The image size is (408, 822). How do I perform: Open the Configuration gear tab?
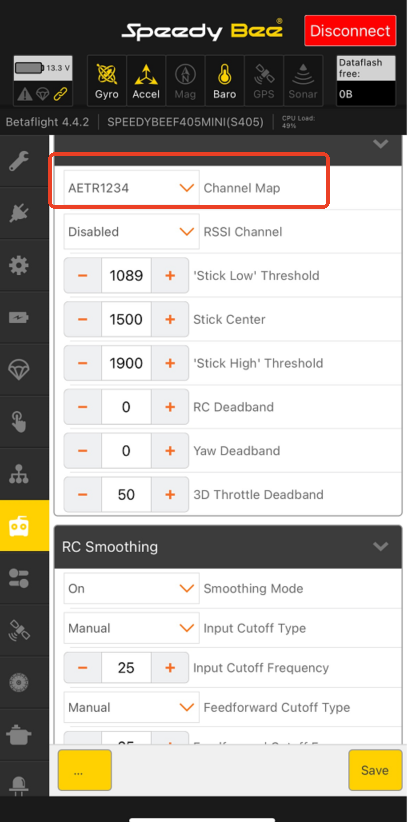(x=19, y=265)
